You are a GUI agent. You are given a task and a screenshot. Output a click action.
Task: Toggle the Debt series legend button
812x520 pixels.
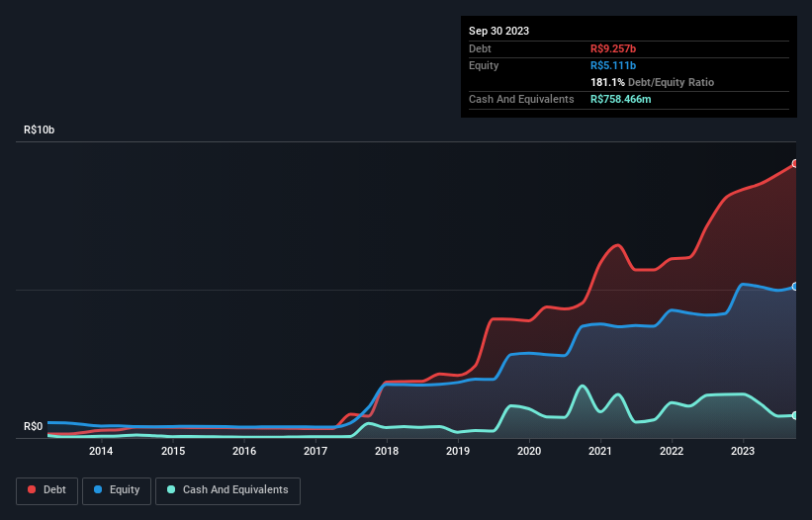[x=46, y=490]
